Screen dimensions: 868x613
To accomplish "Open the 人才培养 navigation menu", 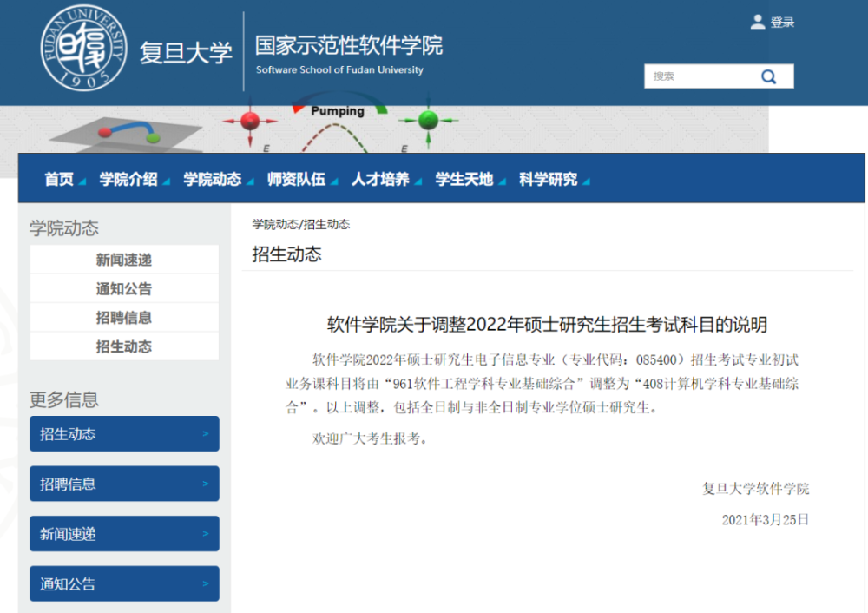I will 380,179.
